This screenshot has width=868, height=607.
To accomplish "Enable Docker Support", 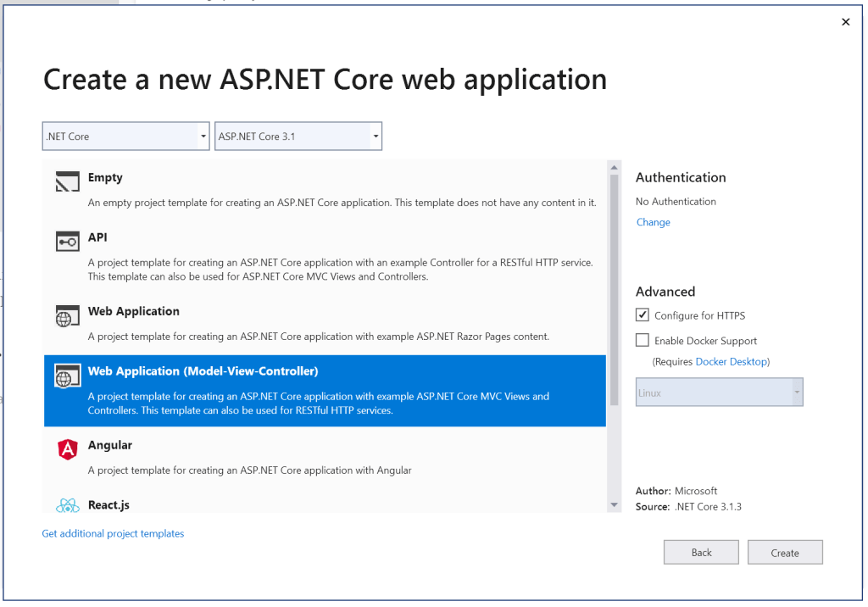I will pos(643,340).
